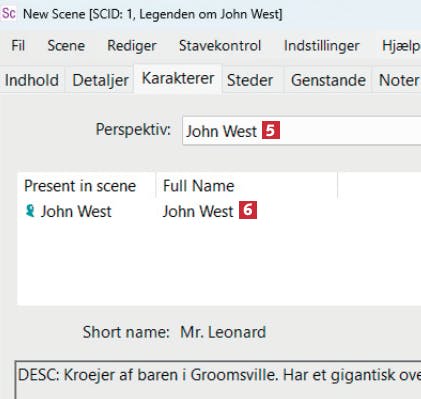Click the Present in scene column header
Screen dimensions: 421x399
click(x=86, y=186)
